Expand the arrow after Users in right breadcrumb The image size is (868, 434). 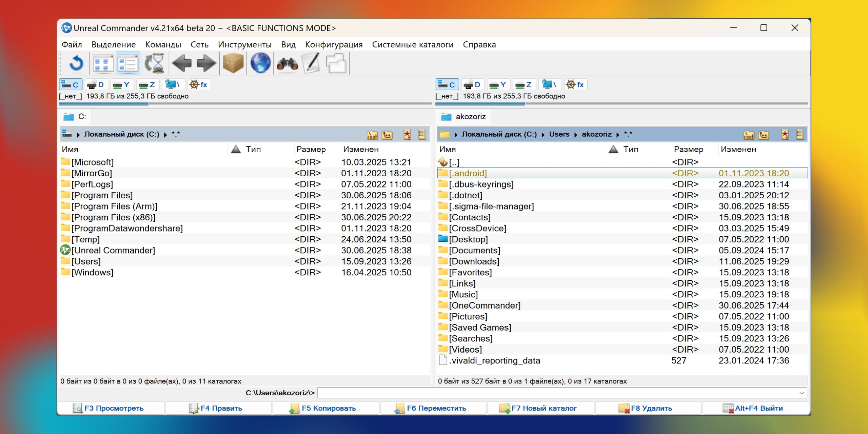(575, 135)
